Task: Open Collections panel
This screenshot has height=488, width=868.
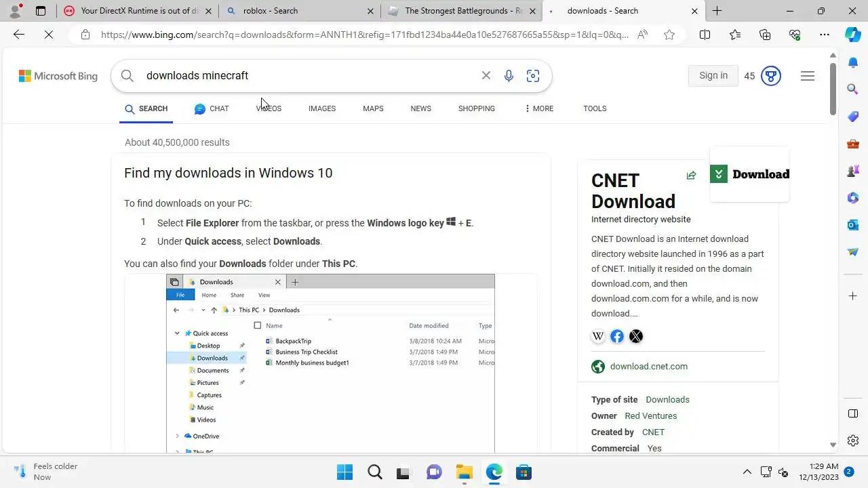Action: tap(765, 35)
